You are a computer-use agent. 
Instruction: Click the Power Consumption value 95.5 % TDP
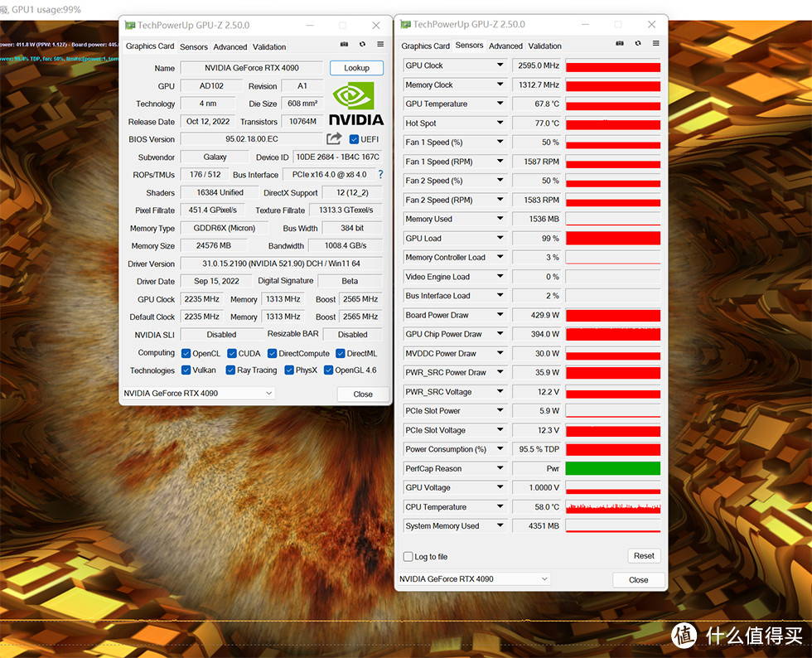537,449
